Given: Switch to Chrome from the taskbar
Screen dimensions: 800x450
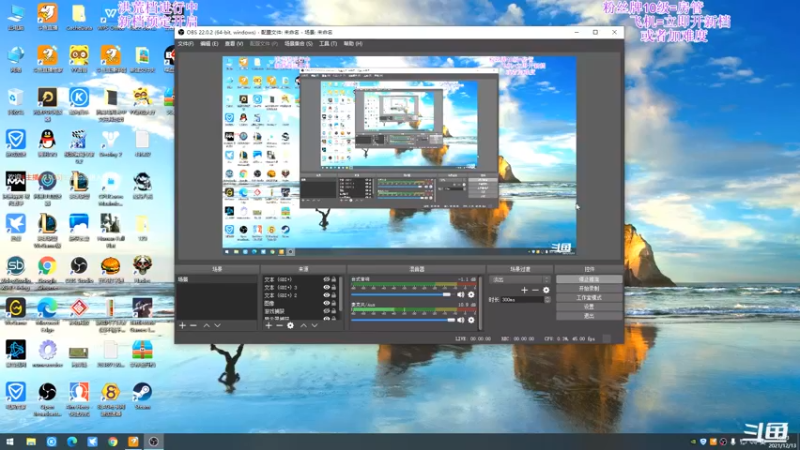Looking at the screenshot, I should (x=113, y=442).
